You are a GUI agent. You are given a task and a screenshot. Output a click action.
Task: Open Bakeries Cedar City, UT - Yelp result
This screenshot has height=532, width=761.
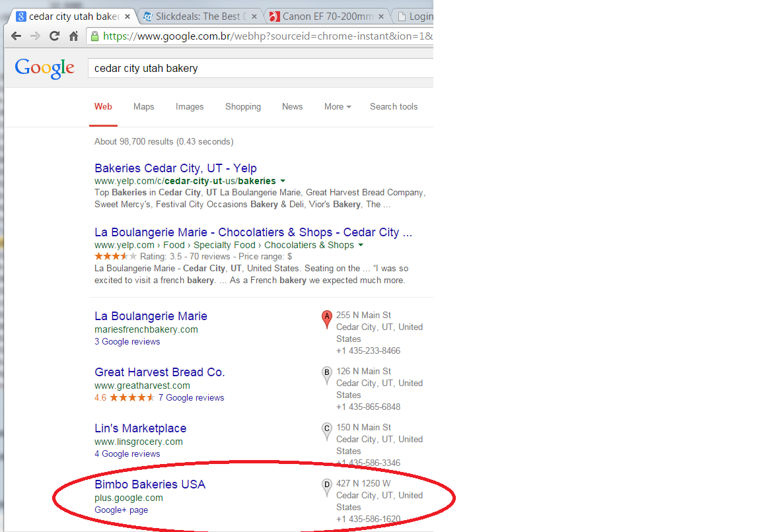[176, 168]
